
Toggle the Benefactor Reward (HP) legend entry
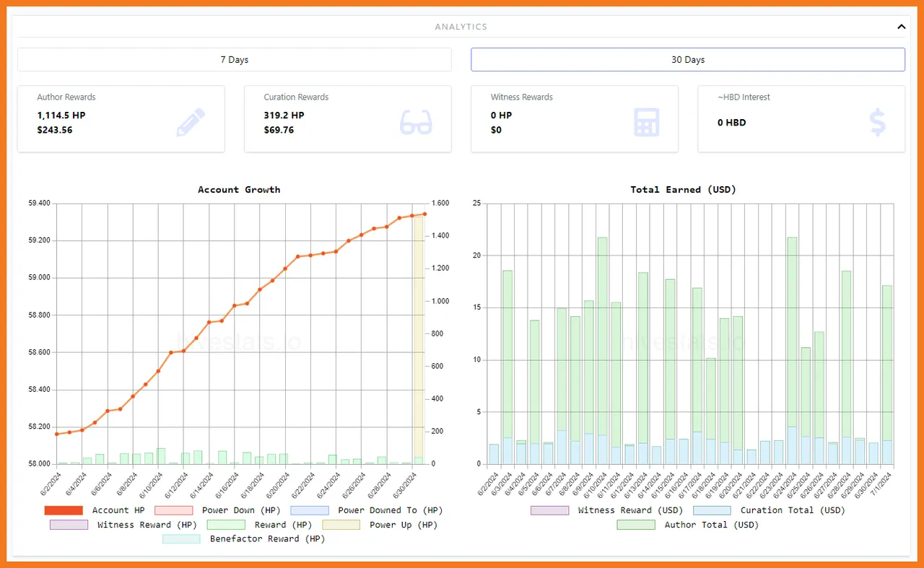click(244, 539)
